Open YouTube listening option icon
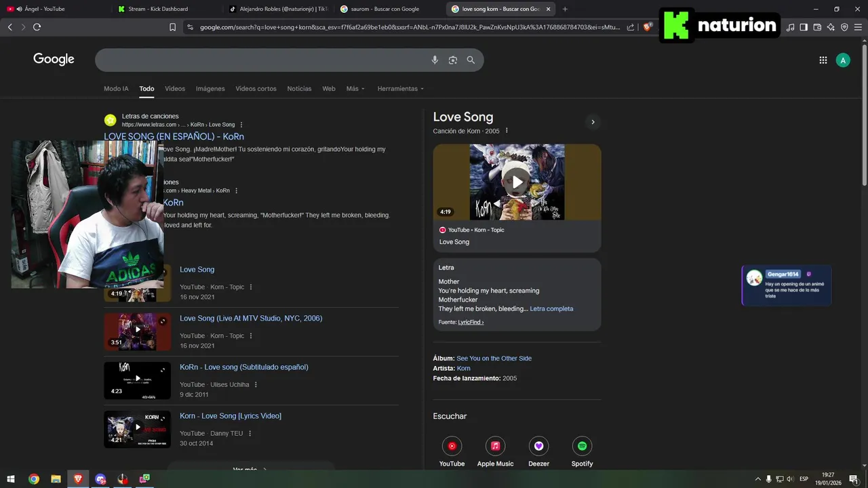868x488 pixels. (452, 446)
